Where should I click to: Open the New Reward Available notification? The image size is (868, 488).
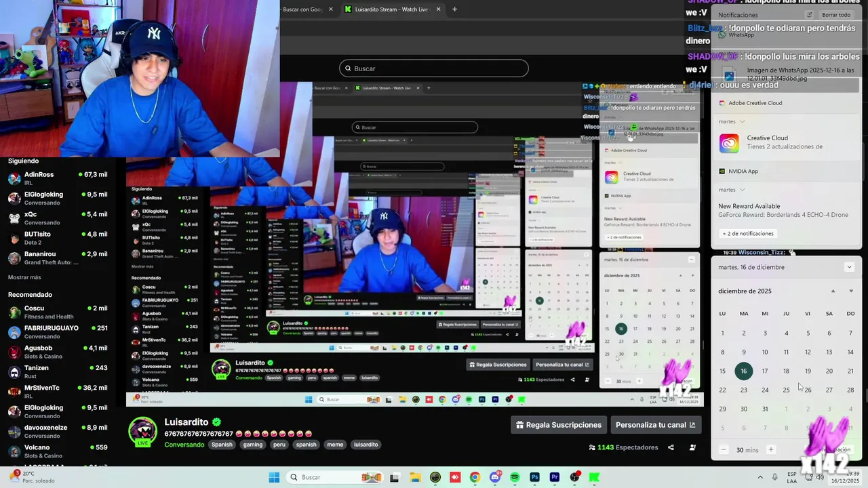pyautogui.click(x=787, y=210)
